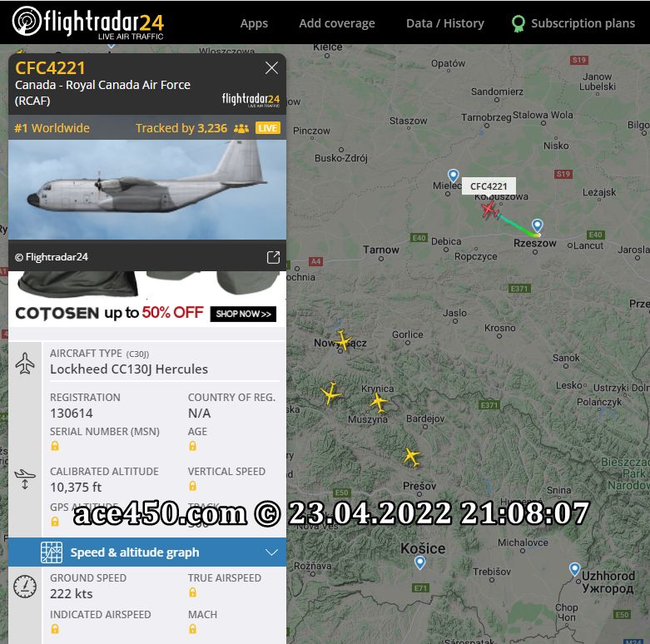The height and width of the screenshot is (644, 650).
Task: Open the Apps menu
Action: click(254, 23)
